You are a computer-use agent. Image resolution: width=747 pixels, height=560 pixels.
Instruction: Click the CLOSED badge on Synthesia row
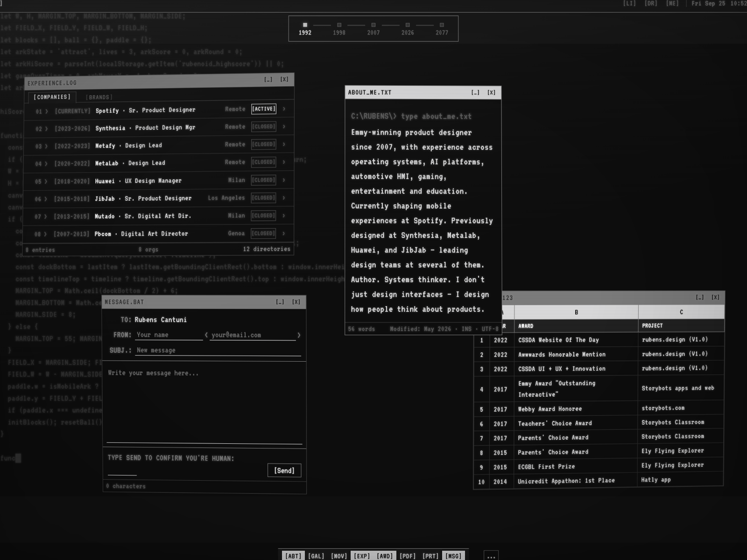tap(264, 126)
